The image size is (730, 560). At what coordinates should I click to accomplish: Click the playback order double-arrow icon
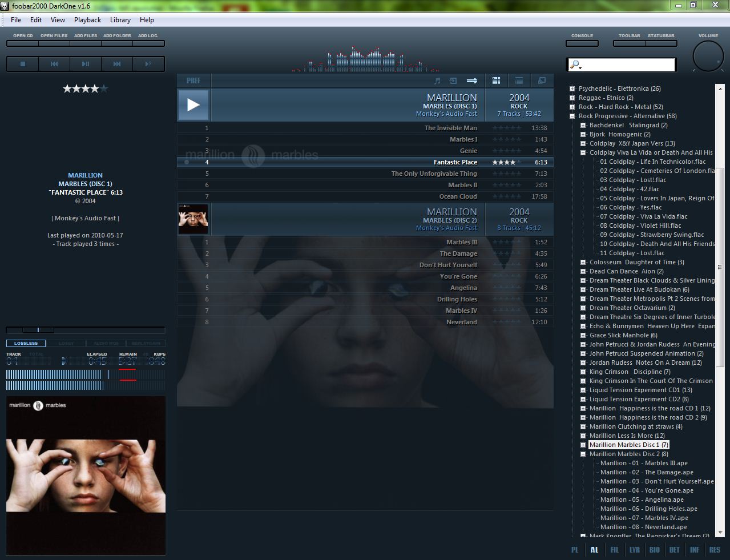click(x=472, y=80)
